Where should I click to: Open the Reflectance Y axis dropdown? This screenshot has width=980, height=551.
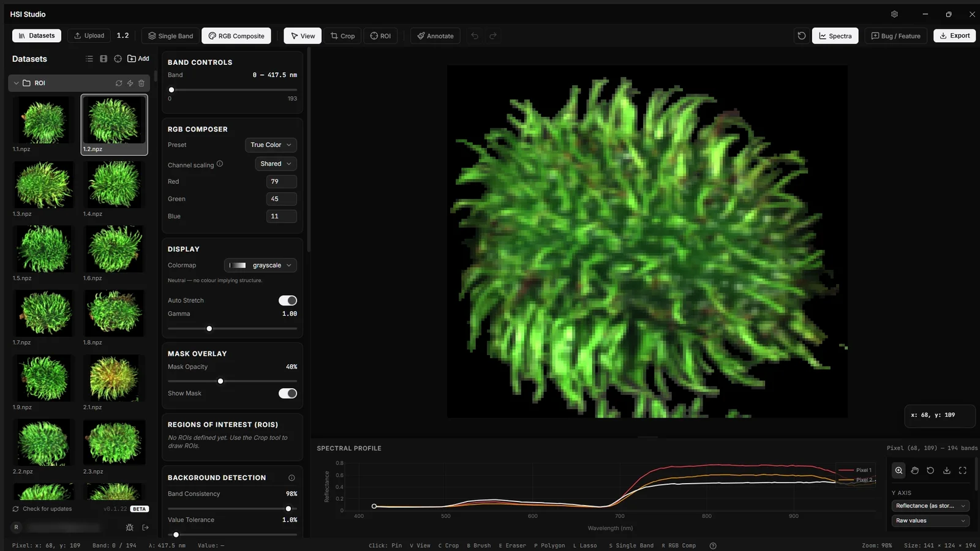(930, 506)
